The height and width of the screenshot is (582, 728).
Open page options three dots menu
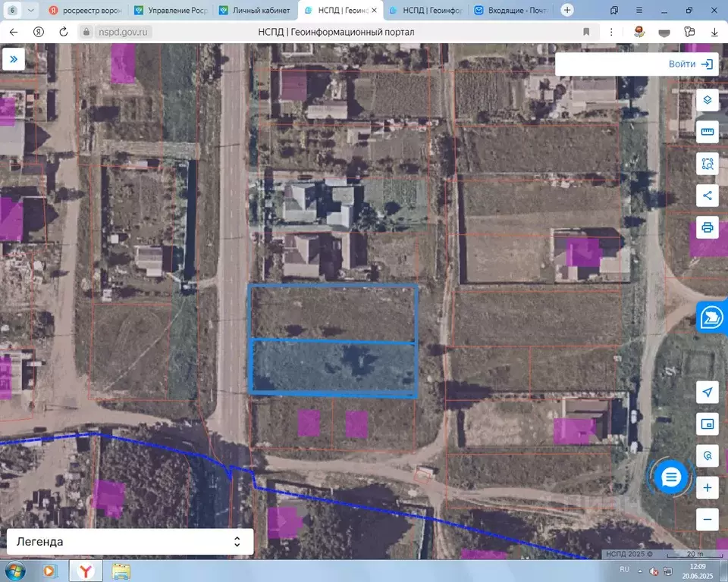click(x=611, y=32)
